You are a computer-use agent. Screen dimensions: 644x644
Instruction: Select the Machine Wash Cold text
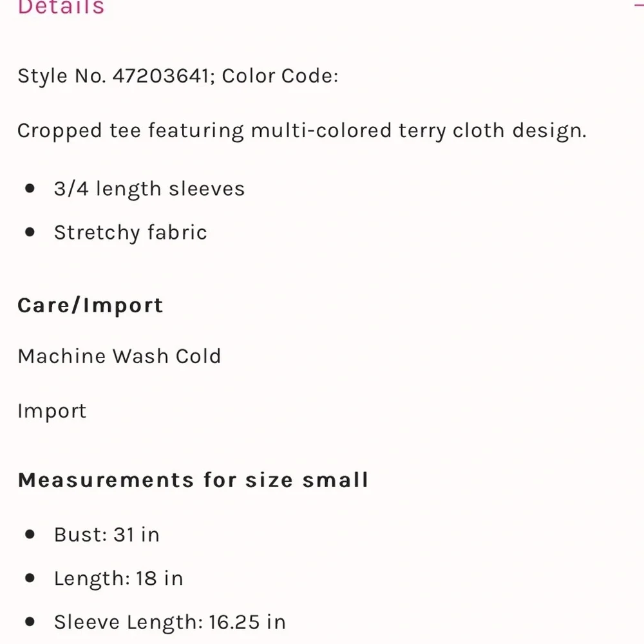coord(120,356)
